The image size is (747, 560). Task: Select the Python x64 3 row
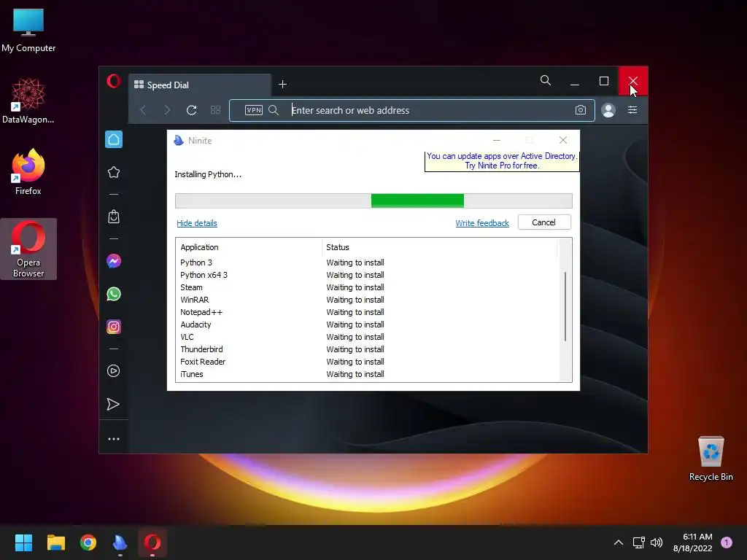click(x=367, y=275)
